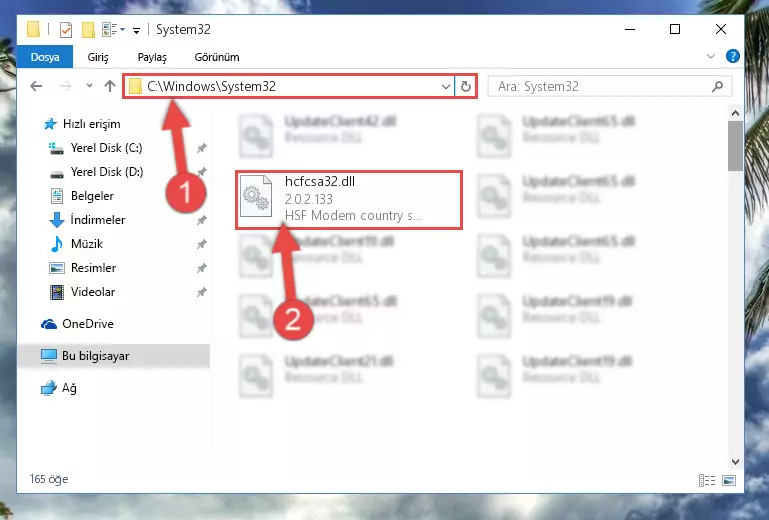This screenshot has width=769, height=520.
Task: Switch to large icons view in status bar
Action: coord(729,480)
